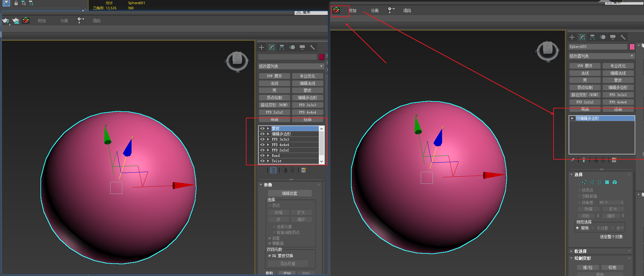Viewport: 644px width, 276px height.
Task: Click 塌陷 in the right window toolbar
Action: point(407,10)
